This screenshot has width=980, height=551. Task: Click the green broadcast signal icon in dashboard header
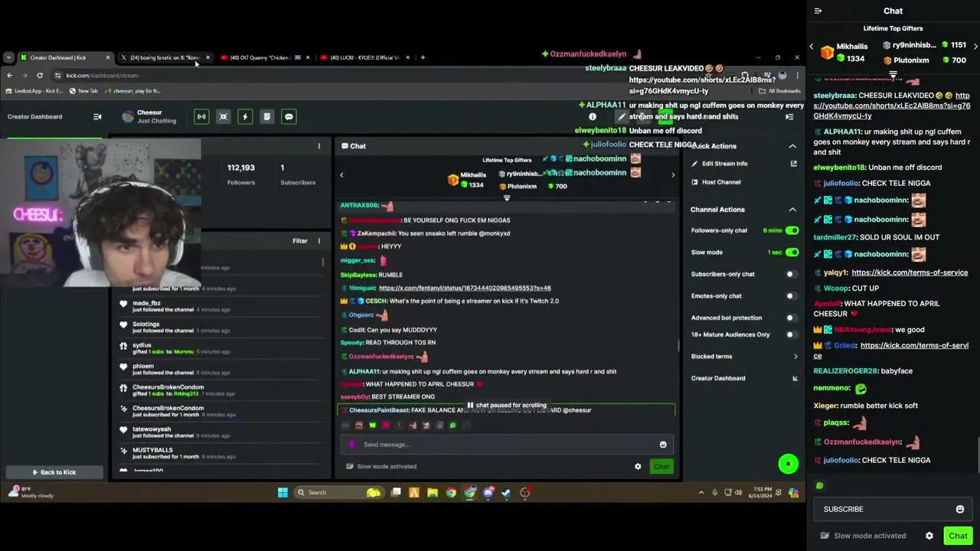pos(201,116)
